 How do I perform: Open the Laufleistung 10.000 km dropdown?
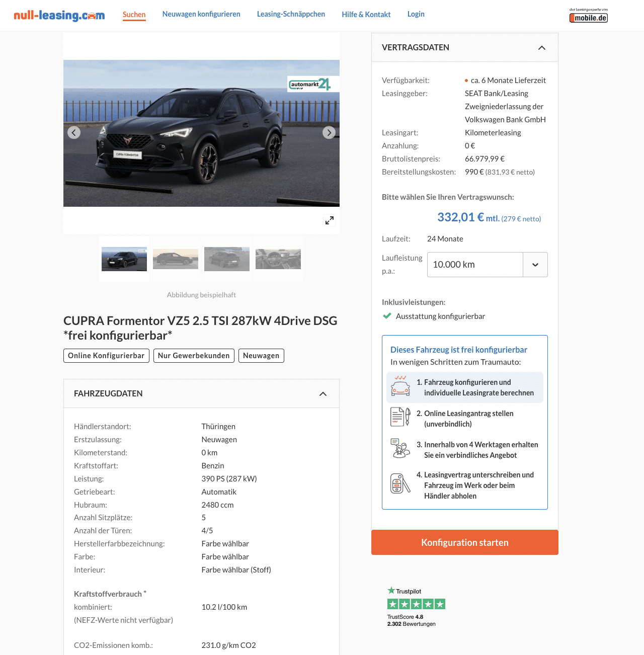[x=487, y=265]
